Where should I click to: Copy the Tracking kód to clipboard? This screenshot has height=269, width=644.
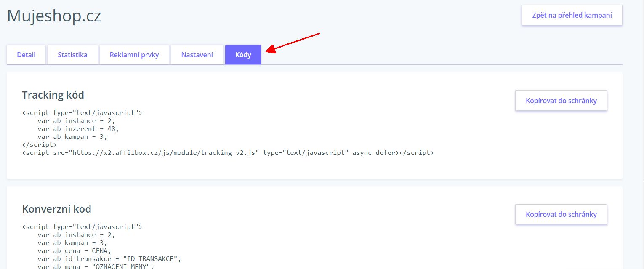[561, 101]
